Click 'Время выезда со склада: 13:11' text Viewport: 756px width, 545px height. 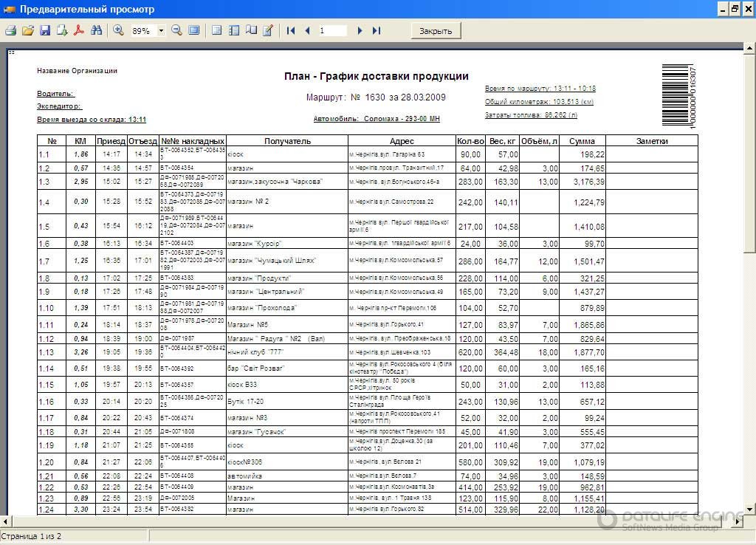92,120
